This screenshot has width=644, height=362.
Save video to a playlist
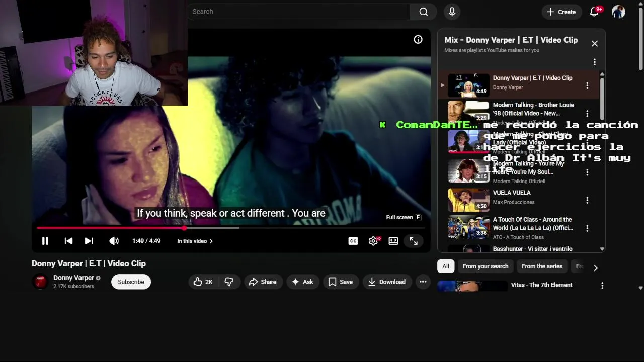point(341,282)
